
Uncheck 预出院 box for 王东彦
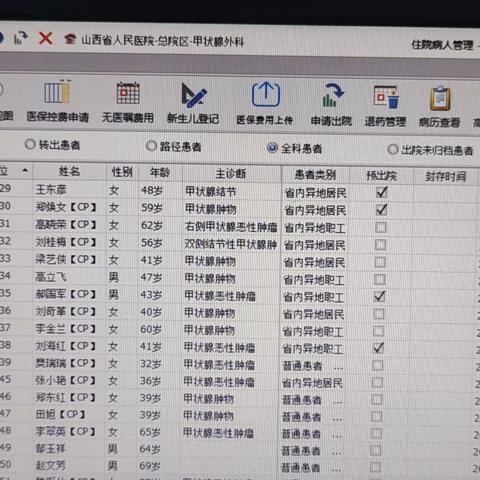381,192
